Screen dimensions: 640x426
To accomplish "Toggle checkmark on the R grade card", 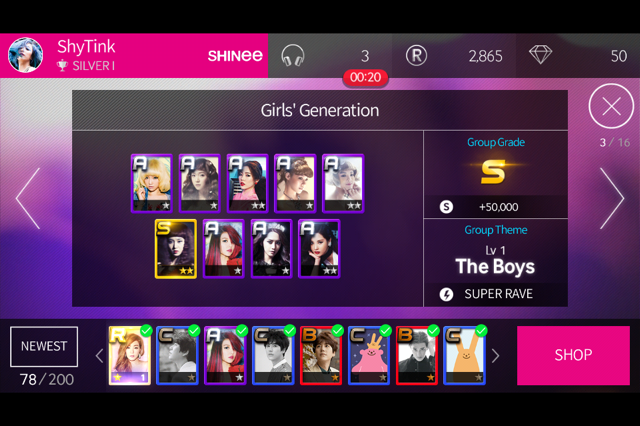I will tap(146, 331).
